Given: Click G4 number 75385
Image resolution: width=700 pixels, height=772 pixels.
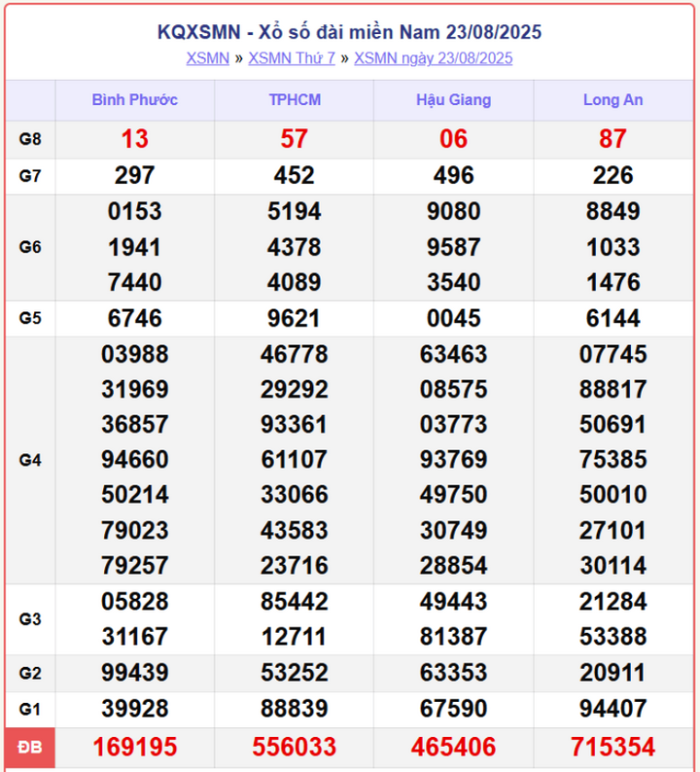Looking at the screenshot, I should pyautogui.click(x=612, y=459).
